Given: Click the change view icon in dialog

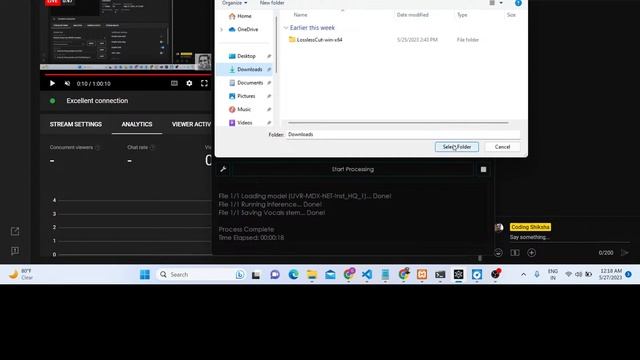Looking at the screenshot, I should coord(492,3).
